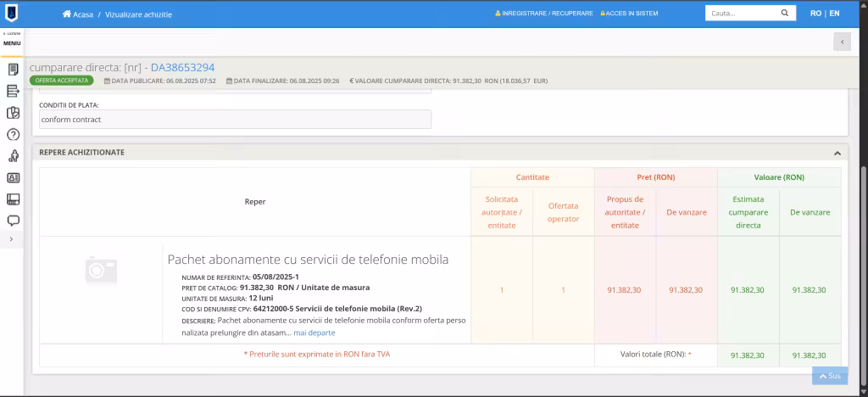
Task: Switch language to EN
Action: pyautogui.click(x=834, y=14)
